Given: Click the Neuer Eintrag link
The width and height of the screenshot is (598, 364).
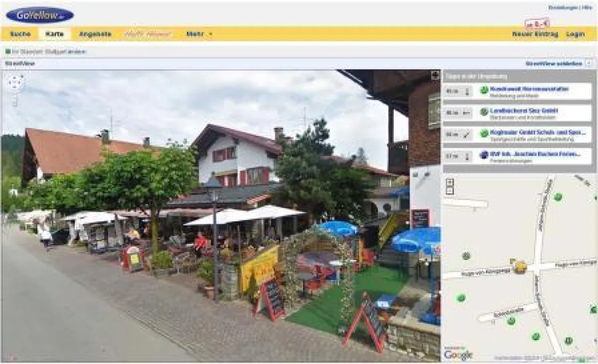Looking at the screenshot, I should point(535,34).
